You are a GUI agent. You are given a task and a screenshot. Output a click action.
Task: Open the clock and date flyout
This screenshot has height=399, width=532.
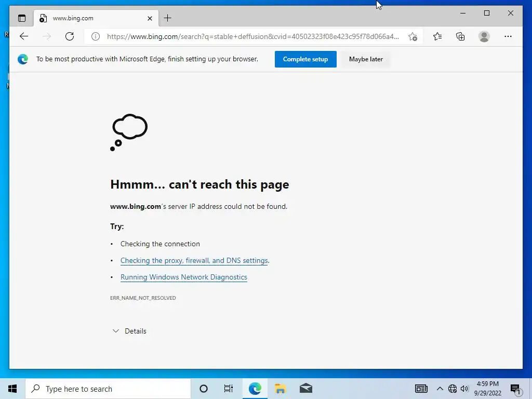click(x=487, y=389)
